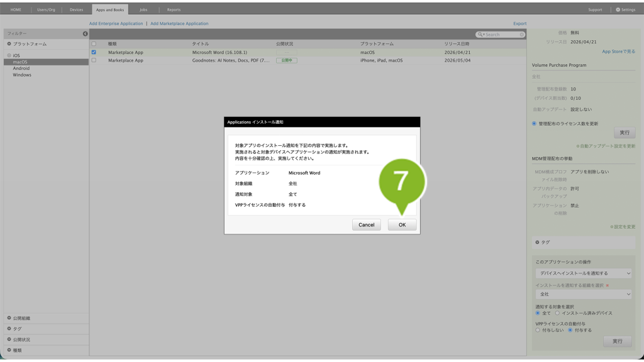Select the インストール済みデバイス radio option
This screenshot has height=362, width=644.
(557, 313)
